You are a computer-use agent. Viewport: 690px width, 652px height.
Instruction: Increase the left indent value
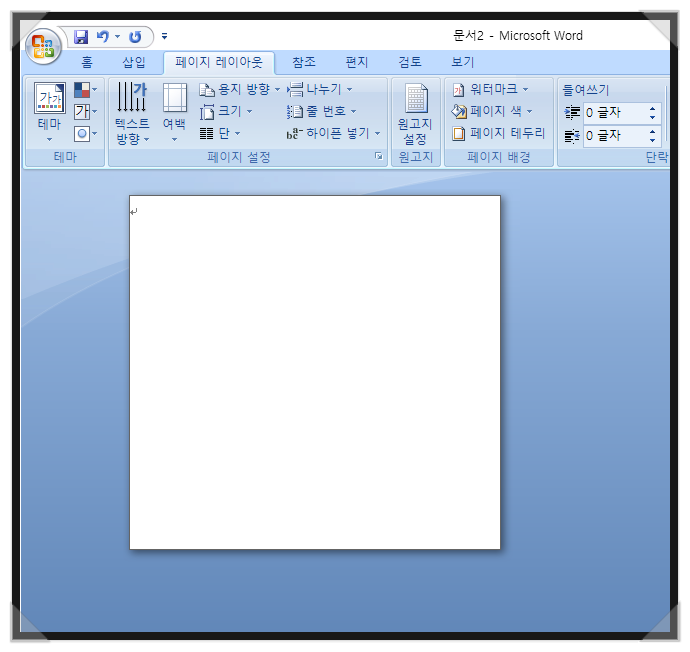click(653, 108)
